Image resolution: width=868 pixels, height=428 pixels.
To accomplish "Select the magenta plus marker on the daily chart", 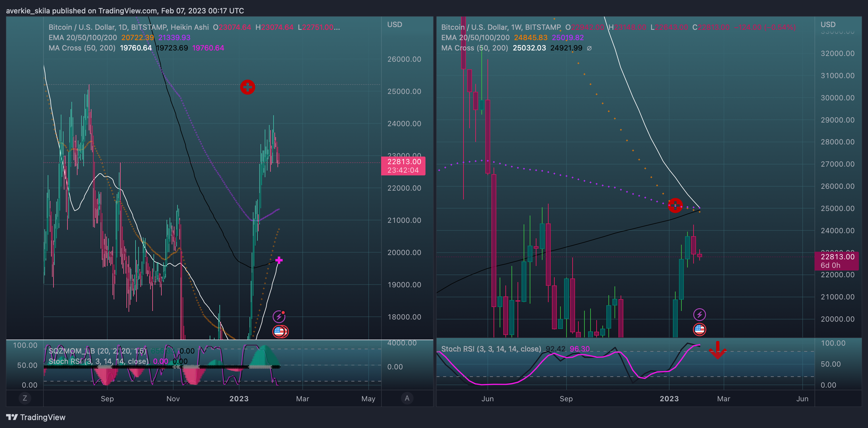I will click(x=279, y=260).
